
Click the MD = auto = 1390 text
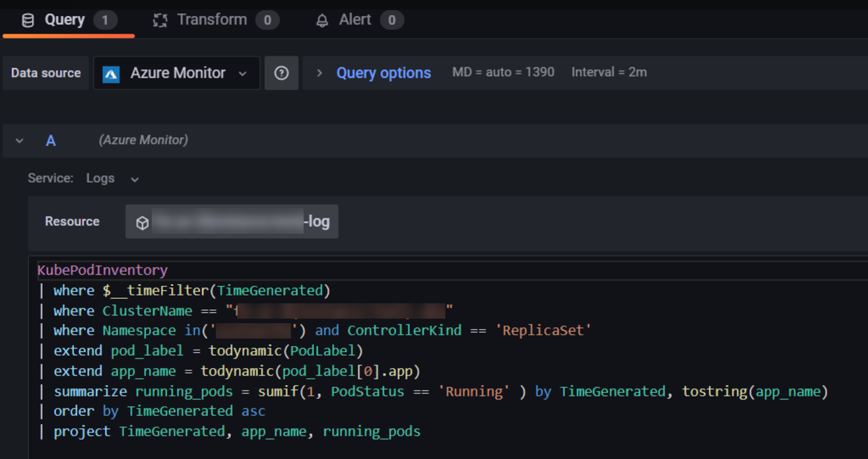pyautogui.click(x=503, y=72)
